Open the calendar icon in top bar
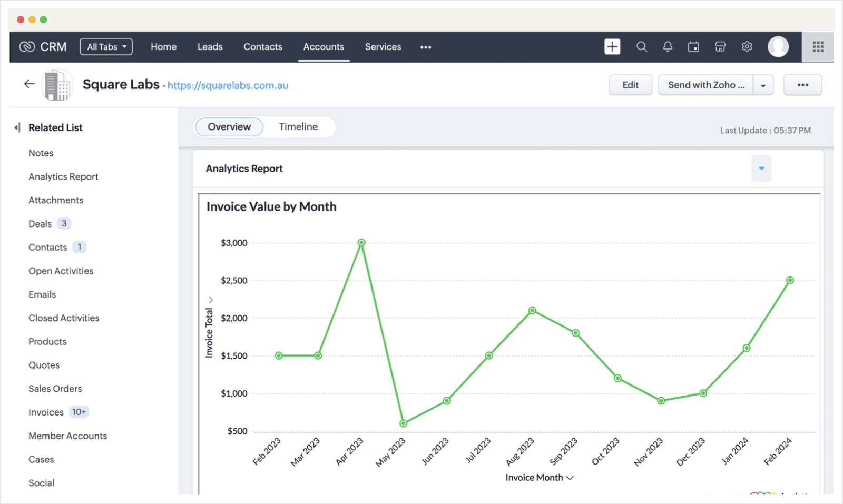The image size is (843, 504). pyautogui.click(x=693, y=46)
